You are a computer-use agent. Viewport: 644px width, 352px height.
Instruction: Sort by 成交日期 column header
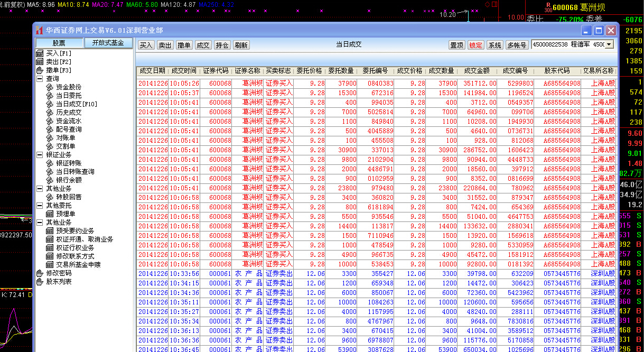(152, 71)
